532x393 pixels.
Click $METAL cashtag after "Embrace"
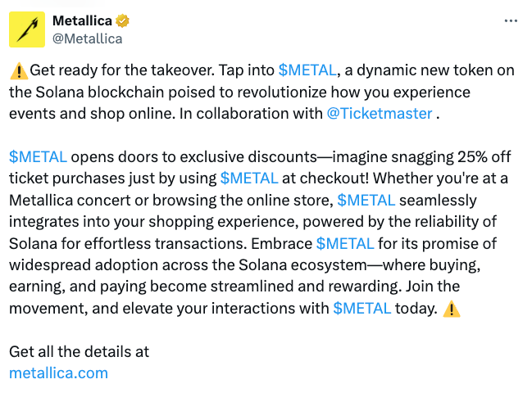[345, 243]
